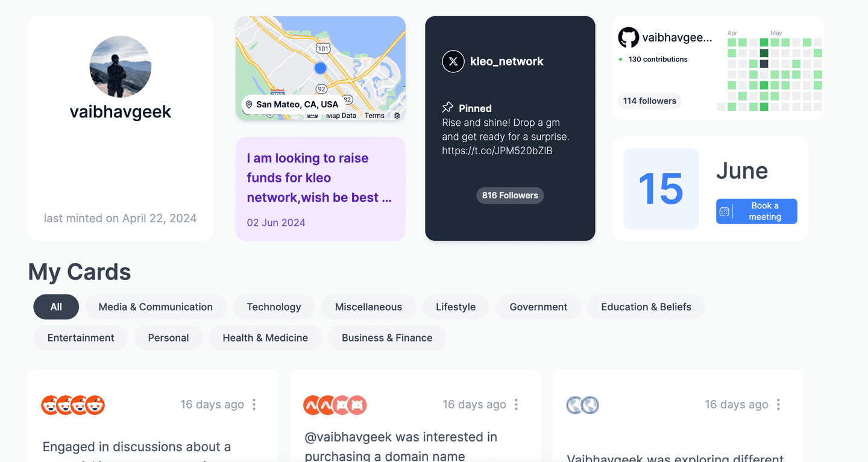Open three-dot menu on Reddit discussions card
The image size is (868, 462).
point(254,405)
